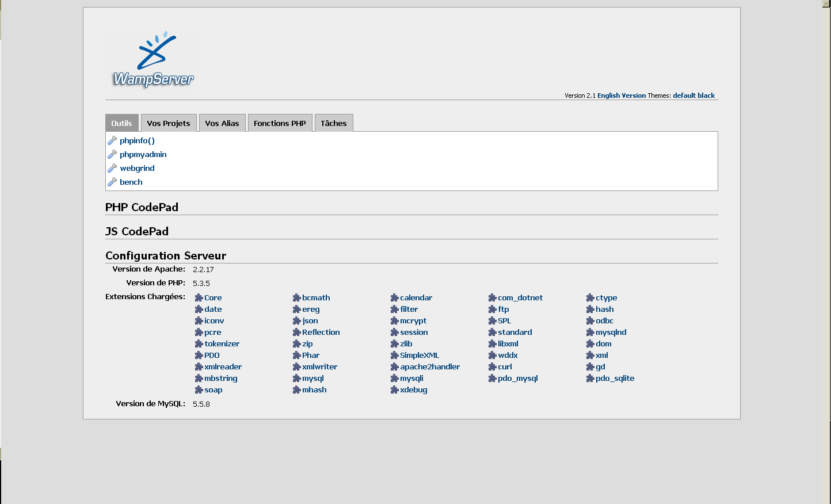Switch to the Vos Projets tab

click(x=169, y=123)
